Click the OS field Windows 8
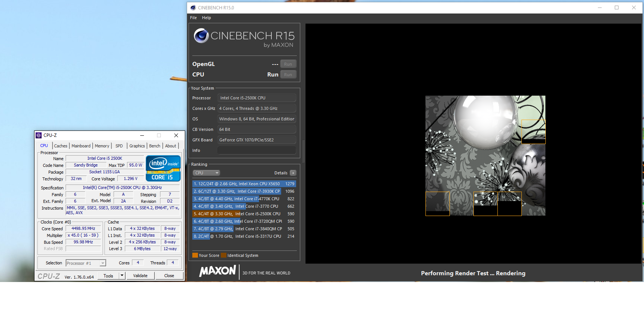This screenshot has height=324, width=644. 257,119
